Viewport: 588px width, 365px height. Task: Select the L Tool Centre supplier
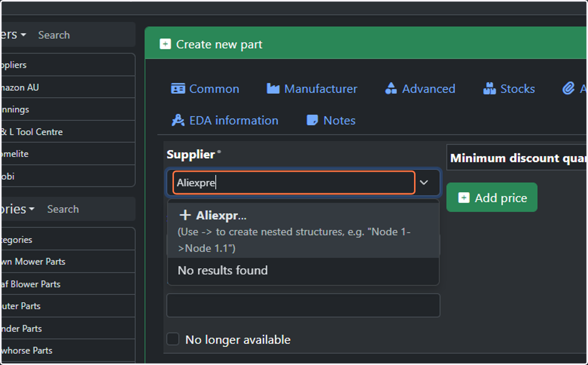click(x=68, y=131)
